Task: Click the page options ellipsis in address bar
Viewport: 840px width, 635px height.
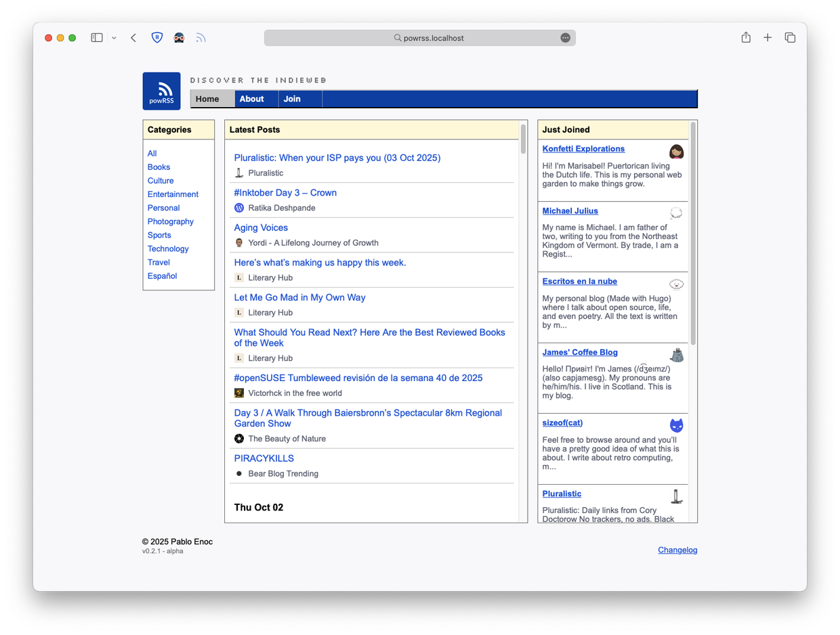Action: click(x=565, y=38)
